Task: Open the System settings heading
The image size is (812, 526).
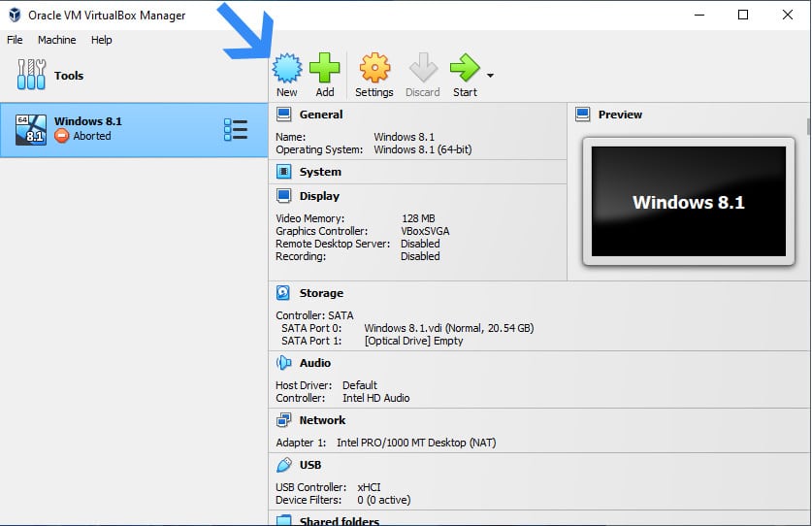Action: 320,172
